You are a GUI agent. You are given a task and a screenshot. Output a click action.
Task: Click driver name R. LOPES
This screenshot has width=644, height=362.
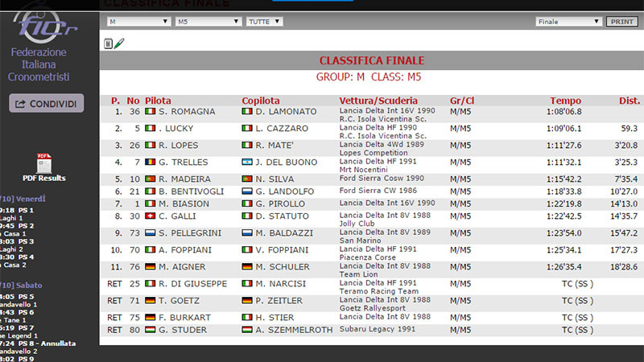click(x=179, y=145)
